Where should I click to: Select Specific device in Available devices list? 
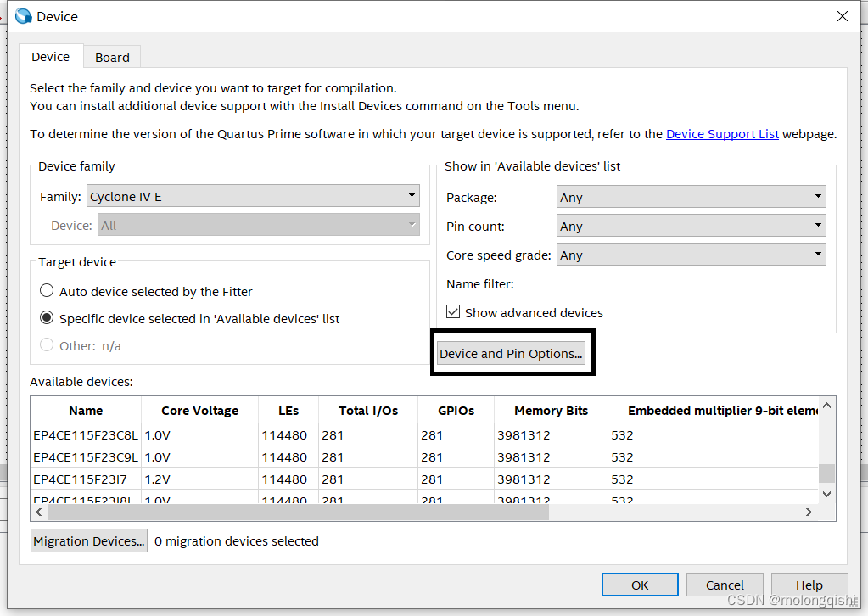tap(47, 317)
